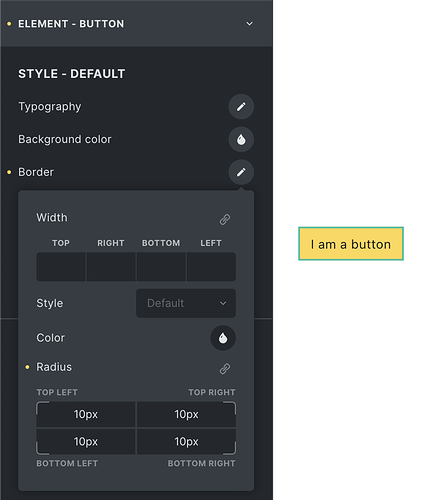Click the Element - Button header title

[71, 24]
